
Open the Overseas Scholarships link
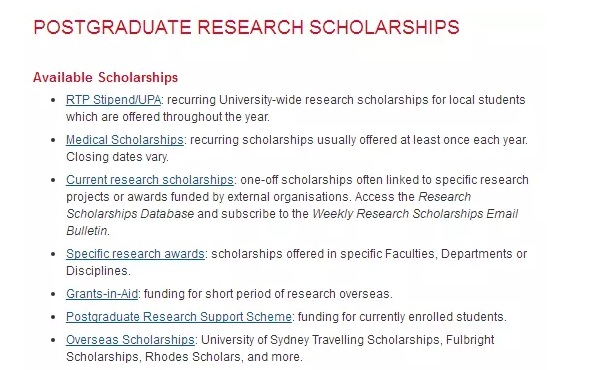130,340
